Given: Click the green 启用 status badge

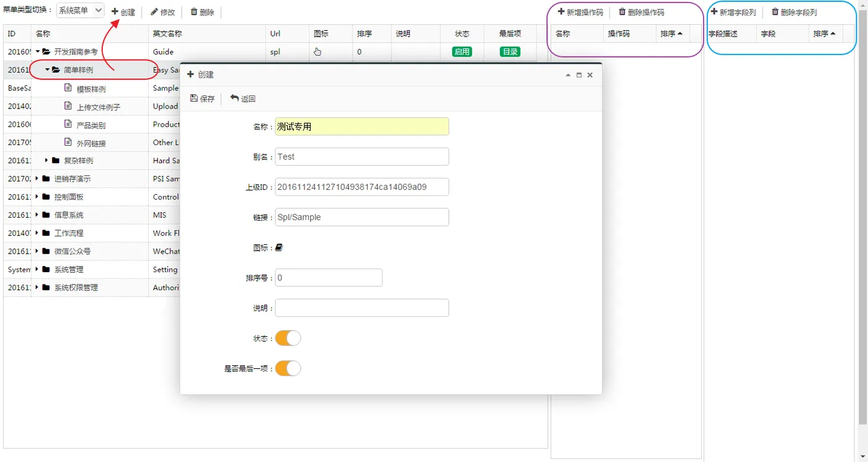Looking at the screenshot, I should [462, 51].
